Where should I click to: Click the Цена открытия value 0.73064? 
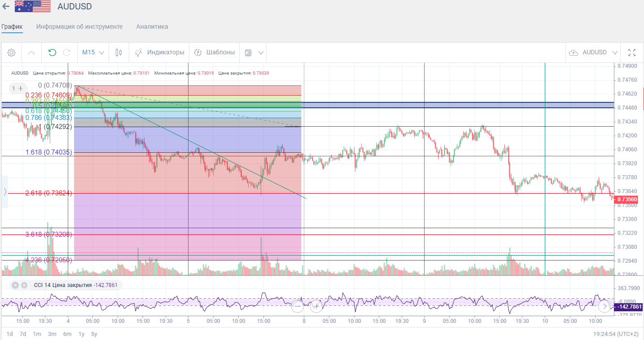75,73
